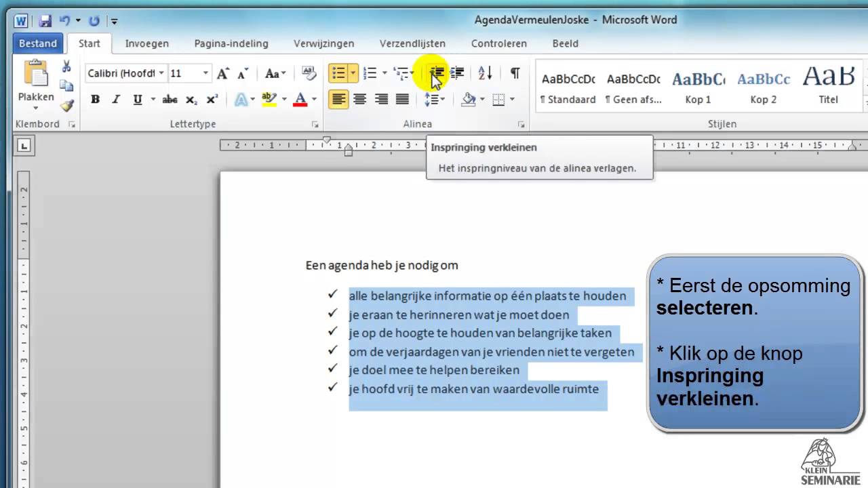Open the Bestand tab
The height and width of the screenshot is (488, 868).
tap(38, 43)
